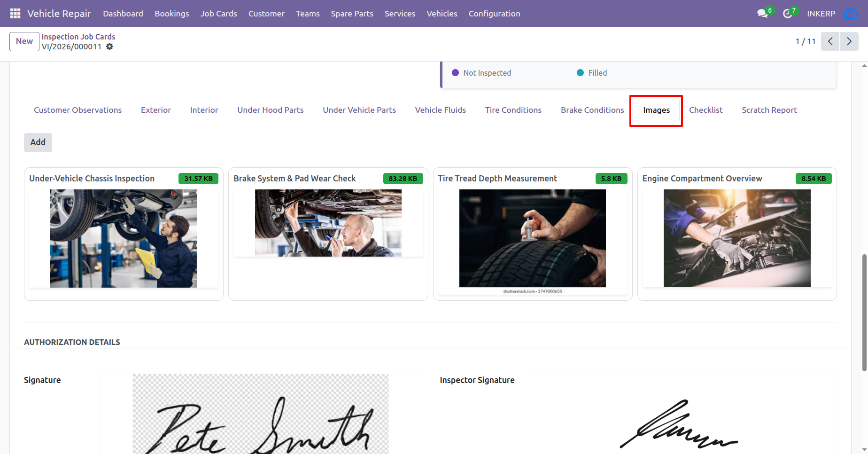Open the Services menu
The height and width of the screenshot is (454, 868).
tap(400, 14)
